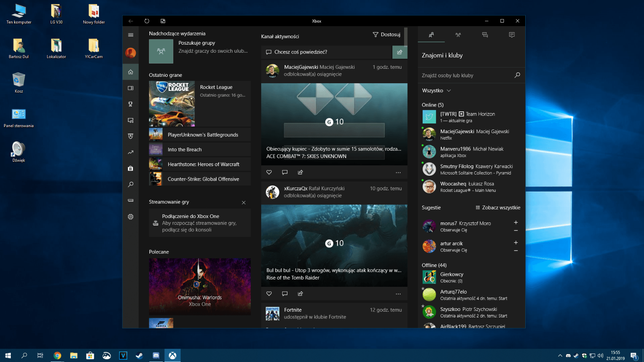
Task: Open more options for Tomb Raider post
Action: pyautogui.click(x=398, y=294)
